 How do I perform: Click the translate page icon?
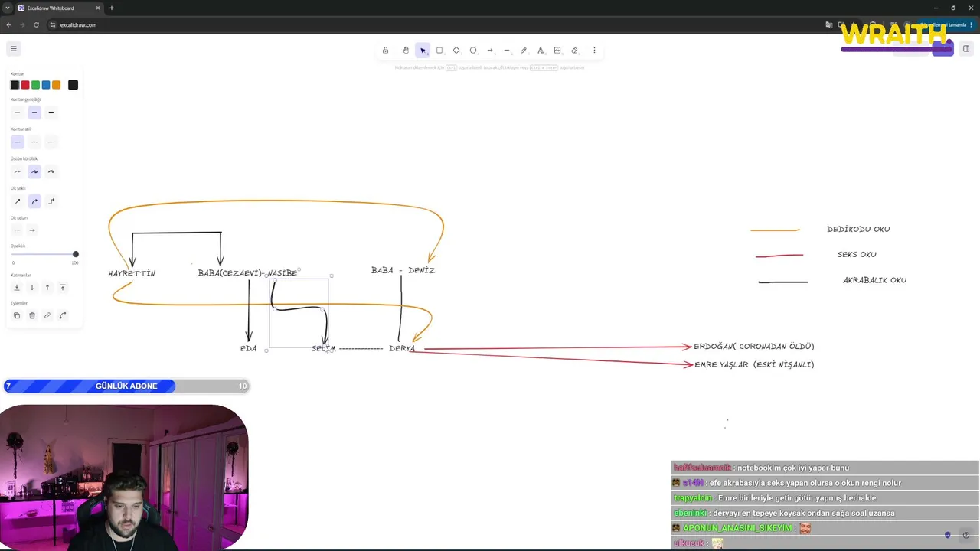pos(829,24)
